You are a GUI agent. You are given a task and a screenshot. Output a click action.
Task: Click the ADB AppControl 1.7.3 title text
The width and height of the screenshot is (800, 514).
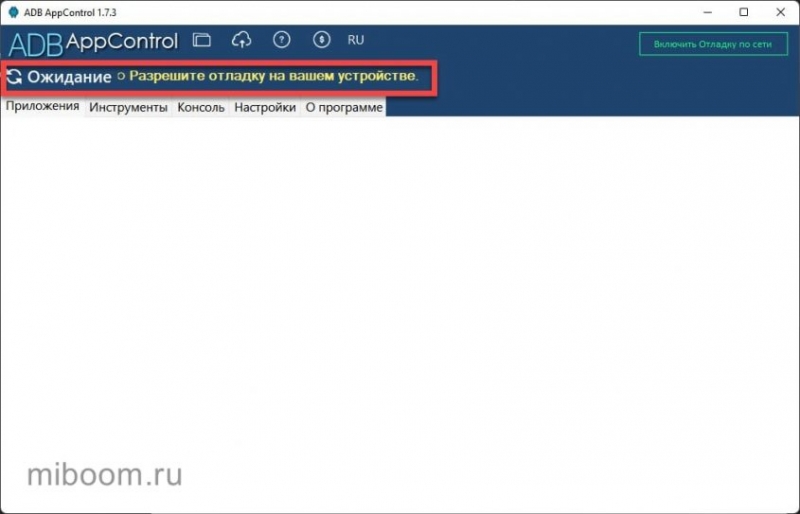click(70, 13)
